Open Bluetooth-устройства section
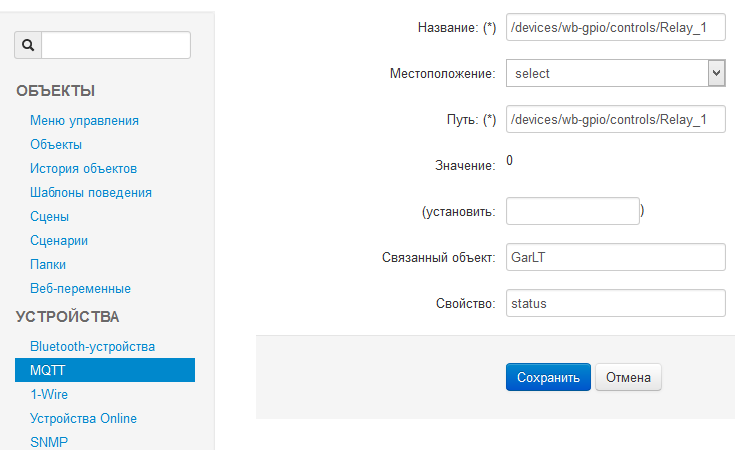 [92, 347]
